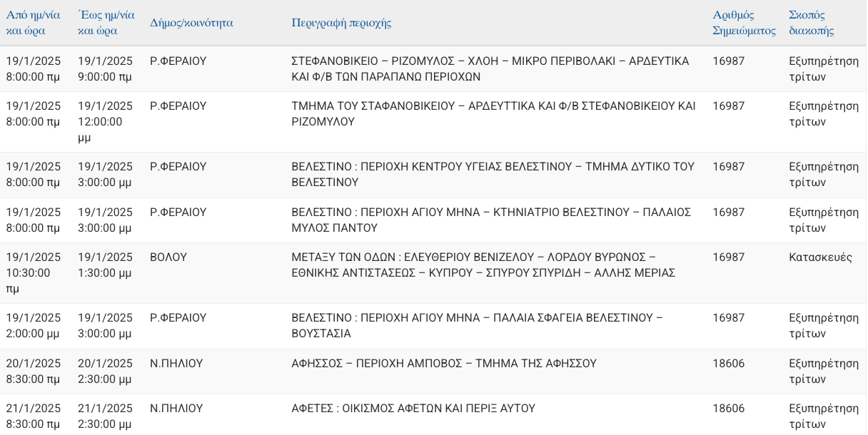Click the 19/1/2025 10:30:00 πμ start time cell
The width and height of the screenshot is (868, 435).
[34, 272]
